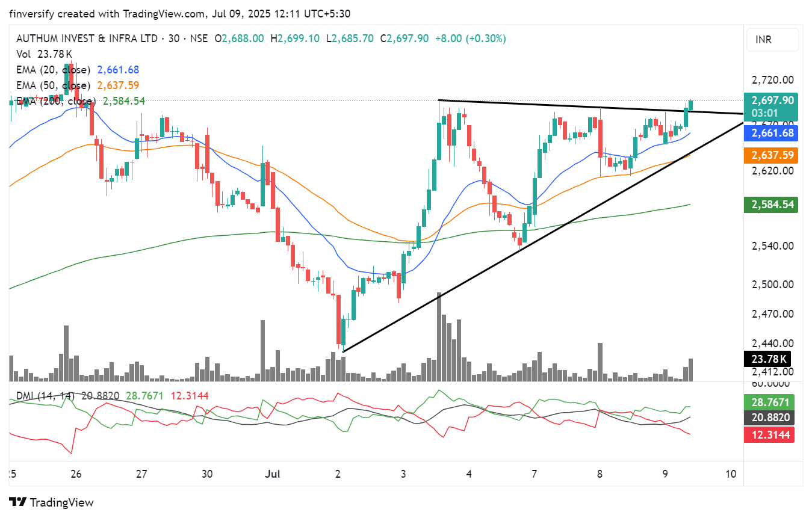This screenshot has width=812, height=518.
Task: Click the 4 date label on the time axis
Action: pos(469,473)
